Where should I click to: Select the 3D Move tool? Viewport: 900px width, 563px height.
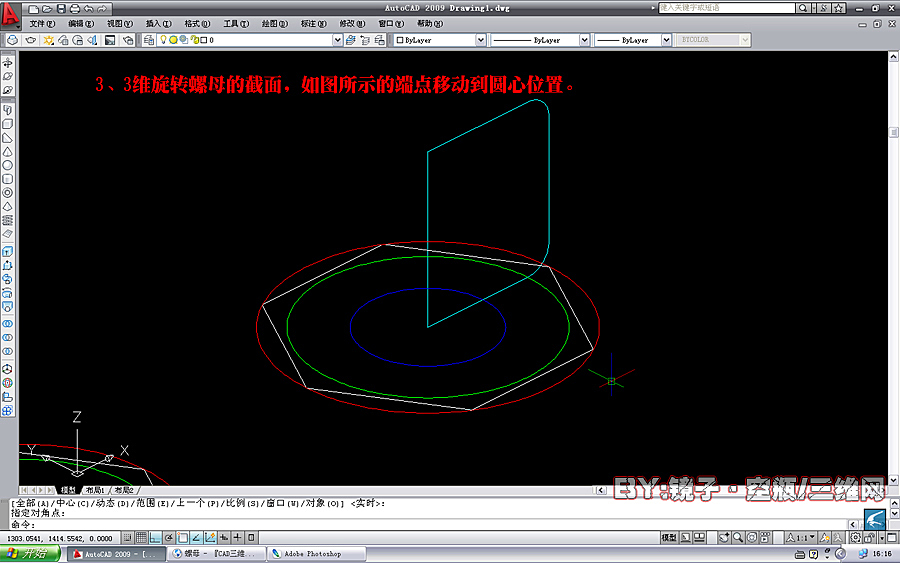coord(7,369)
